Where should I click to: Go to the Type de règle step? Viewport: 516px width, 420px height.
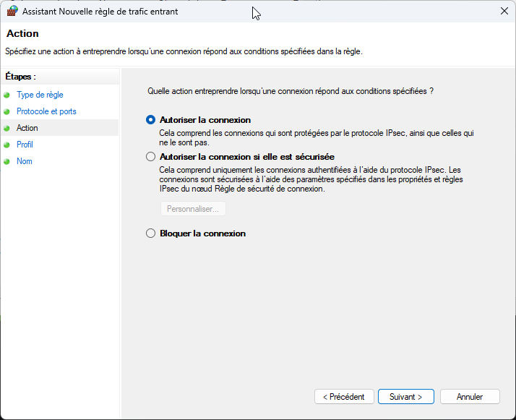point(40,95)
